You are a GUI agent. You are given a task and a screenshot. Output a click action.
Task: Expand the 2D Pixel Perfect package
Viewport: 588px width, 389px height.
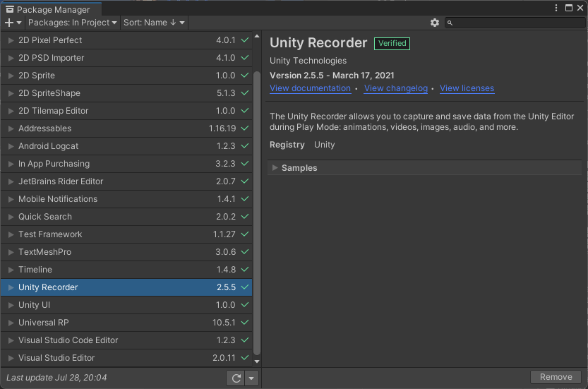(x=11, y=40)
